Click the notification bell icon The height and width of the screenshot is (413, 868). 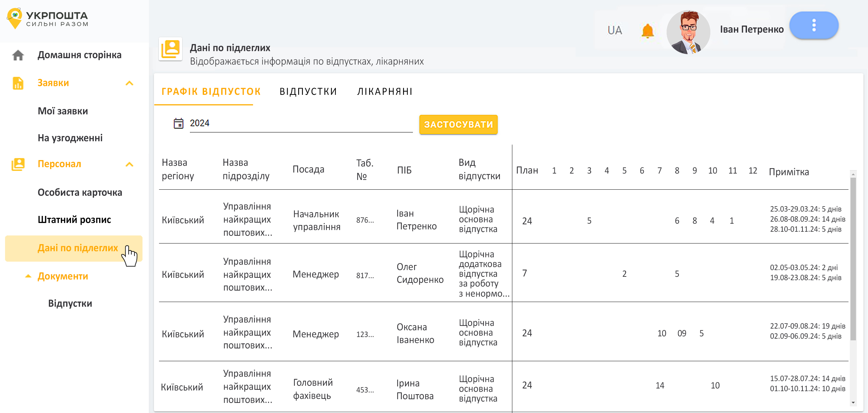[647, 31]
